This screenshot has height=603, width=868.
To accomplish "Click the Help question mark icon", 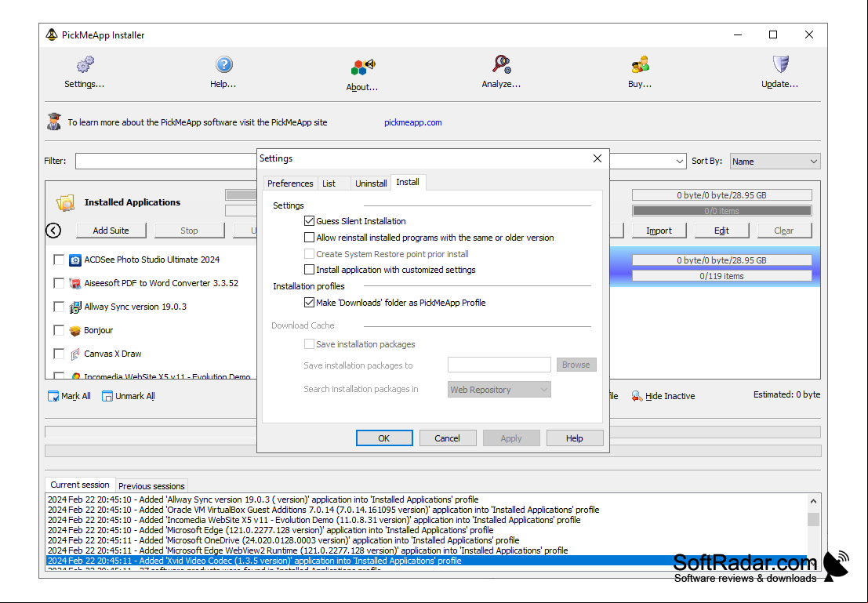I will coord(223,64).
